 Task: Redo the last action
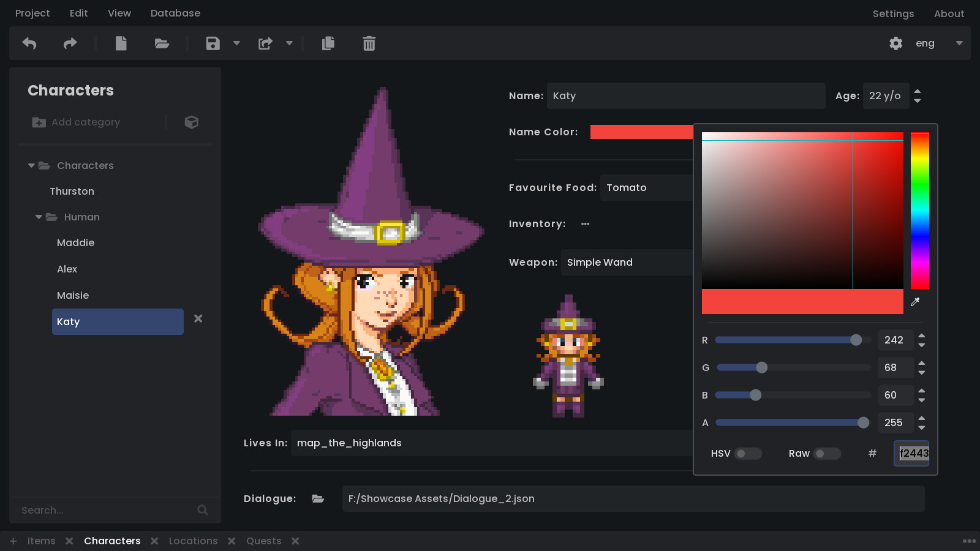click(69, 43)
